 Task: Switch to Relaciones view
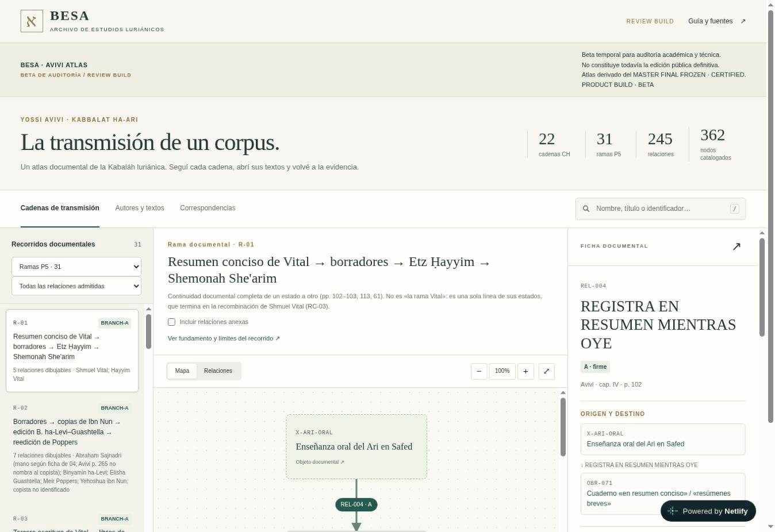coord(218,371)
